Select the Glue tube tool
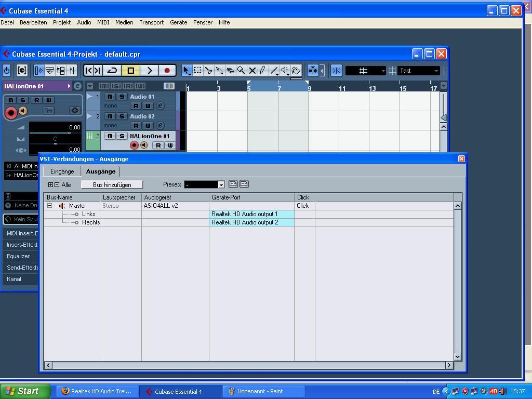Screen dimensions: 532x399 point(219,71)
